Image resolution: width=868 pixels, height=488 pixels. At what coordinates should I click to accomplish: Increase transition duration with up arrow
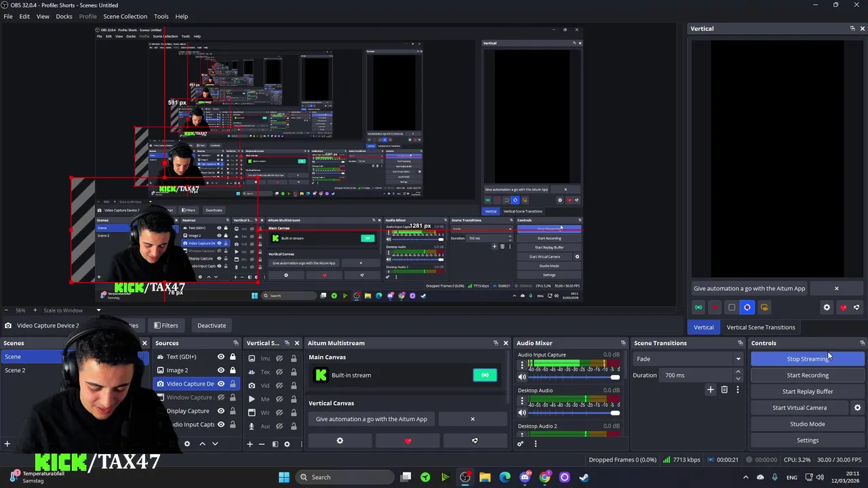coord(738,372)
